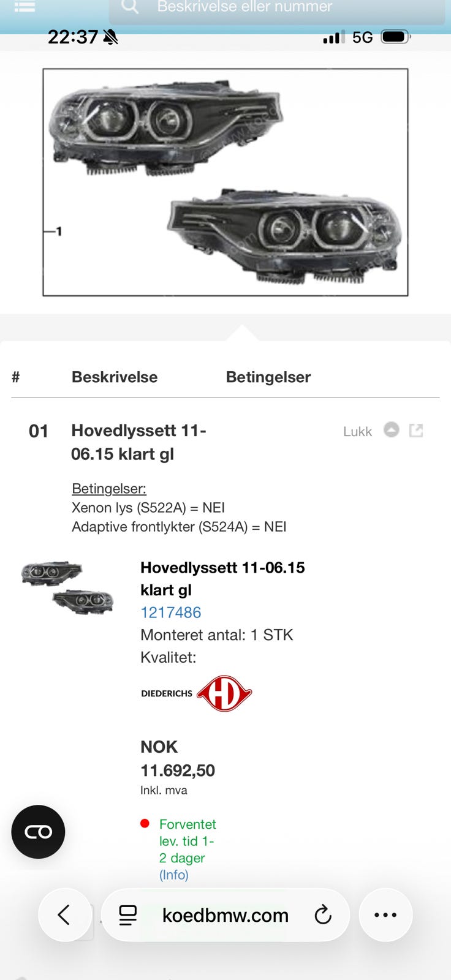Image resolution: width=451 pixels, height=980 pixels.
Task: Tap the search magnifier icon
Action: coord(129,6)
